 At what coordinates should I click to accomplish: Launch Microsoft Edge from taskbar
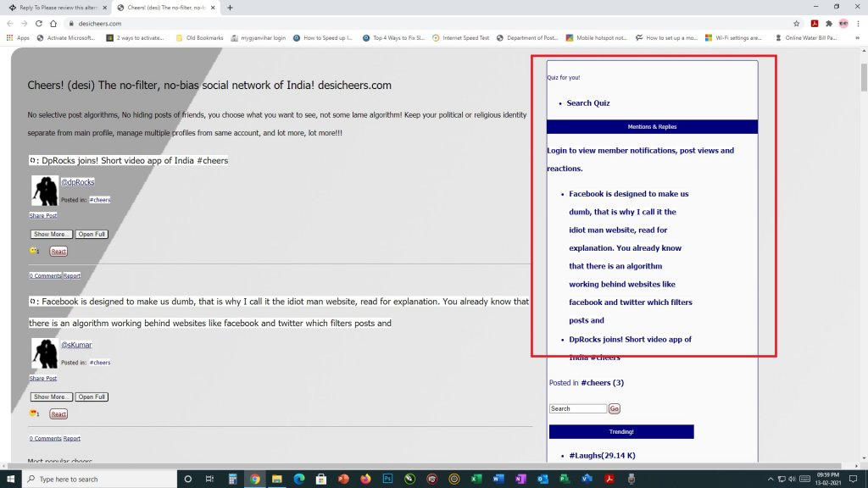[x=299, y=479]
